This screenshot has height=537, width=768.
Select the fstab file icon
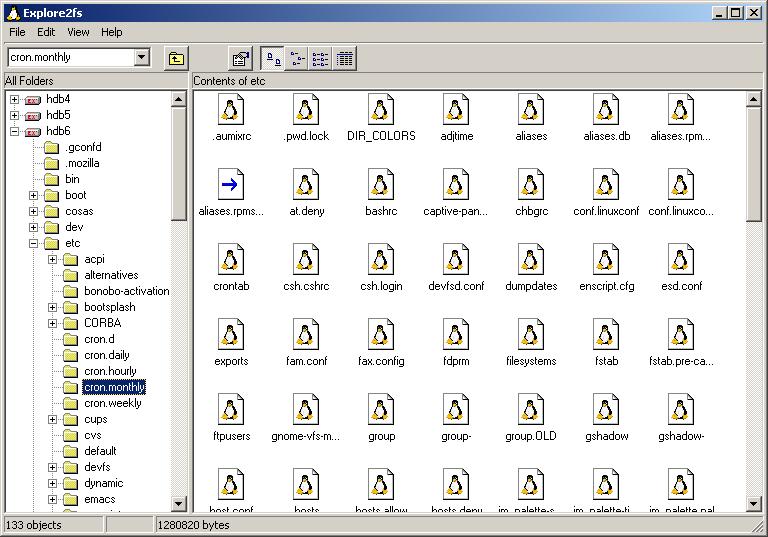tap(605, 334)
